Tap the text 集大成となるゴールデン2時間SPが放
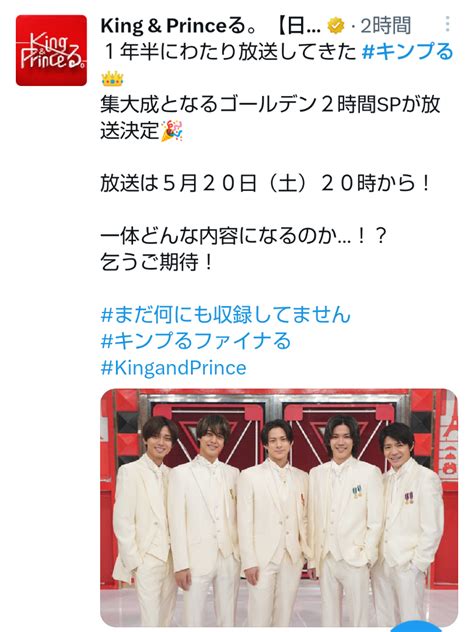This screenshot has height=632, width=474. [x=270, y=104]
